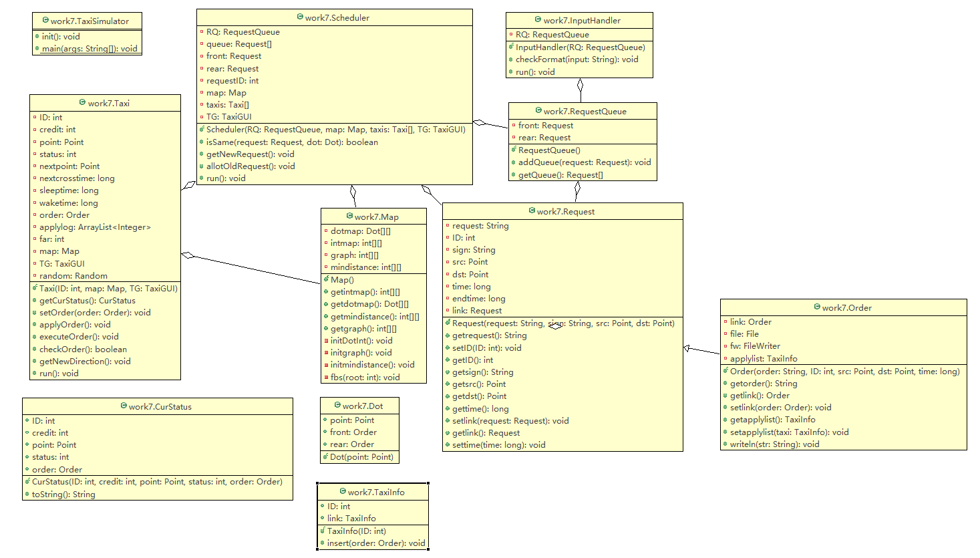Image resolution: width=980 pixels, height=558 pixels.
Task: Select the setOrder(order: Order): void method
Action: tap(95, 313)
